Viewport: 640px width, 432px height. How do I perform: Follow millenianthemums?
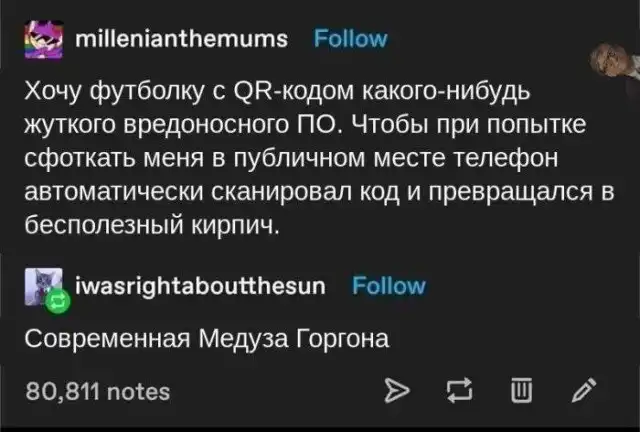click(351, 40)
